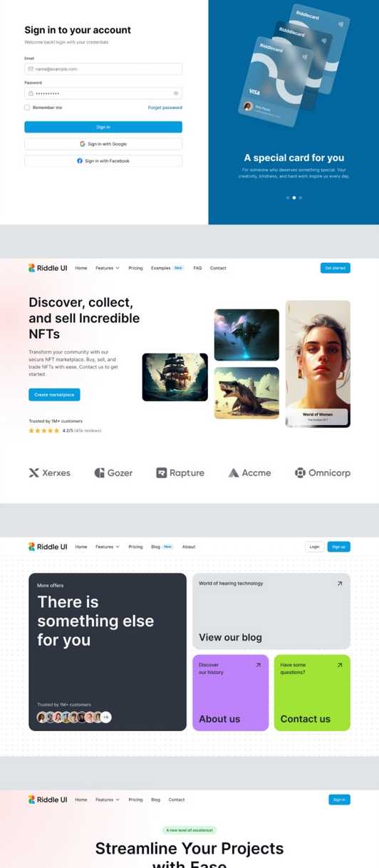Click the Google icon in sign-in button
This screenshot has height=868, width=379.
(x=83, y=144)
